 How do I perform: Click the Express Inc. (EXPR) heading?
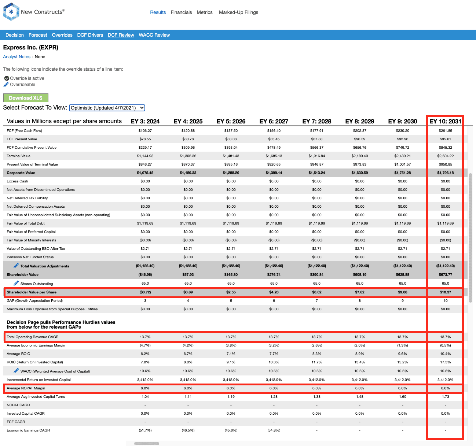coord(31,47)
